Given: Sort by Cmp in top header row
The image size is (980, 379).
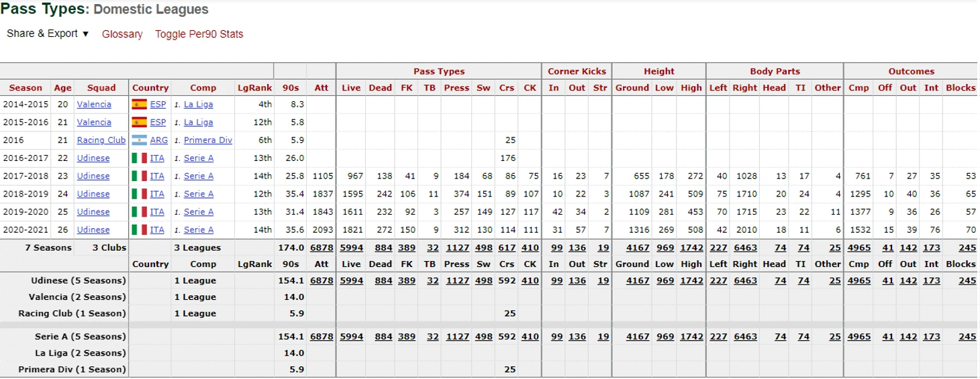Looking at the screenshot, I should click(859, 88).
